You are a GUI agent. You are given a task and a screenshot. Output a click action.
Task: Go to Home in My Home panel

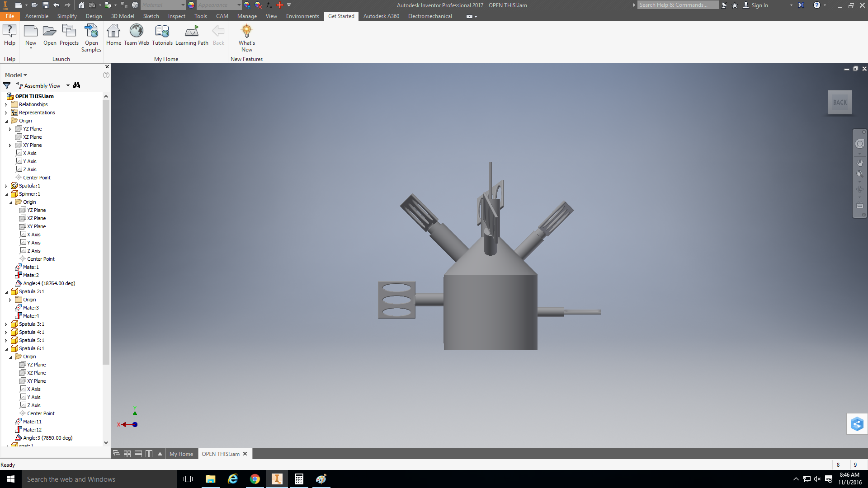(x=113, y=35)
